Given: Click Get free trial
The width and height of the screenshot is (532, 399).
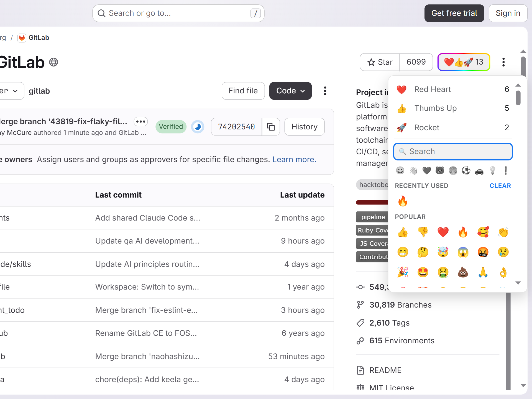Looking at the screenshot, I should tap(454, 13).
